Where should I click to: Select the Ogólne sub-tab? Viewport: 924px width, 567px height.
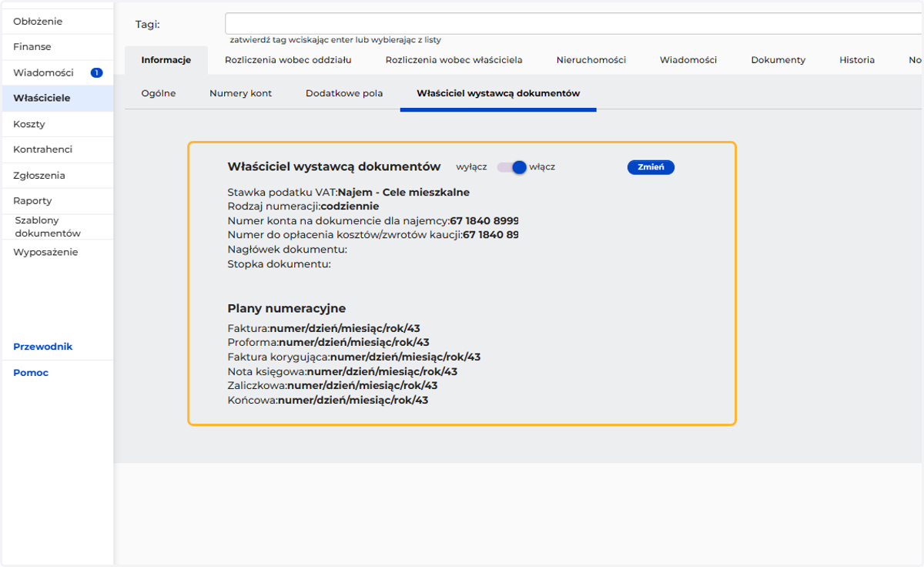(x=159, y=93)
